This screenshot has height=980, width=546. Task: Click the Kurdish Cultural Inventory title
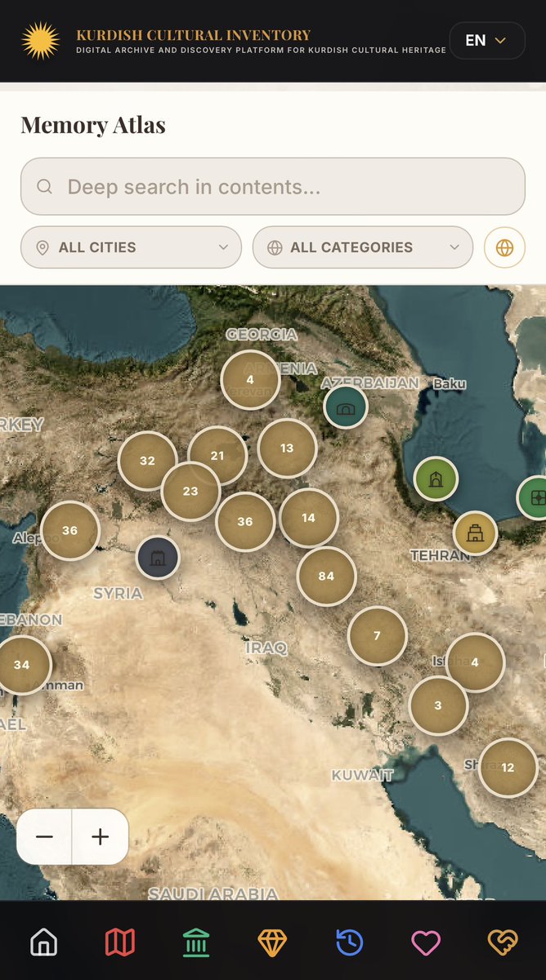[x=194, y=35]
